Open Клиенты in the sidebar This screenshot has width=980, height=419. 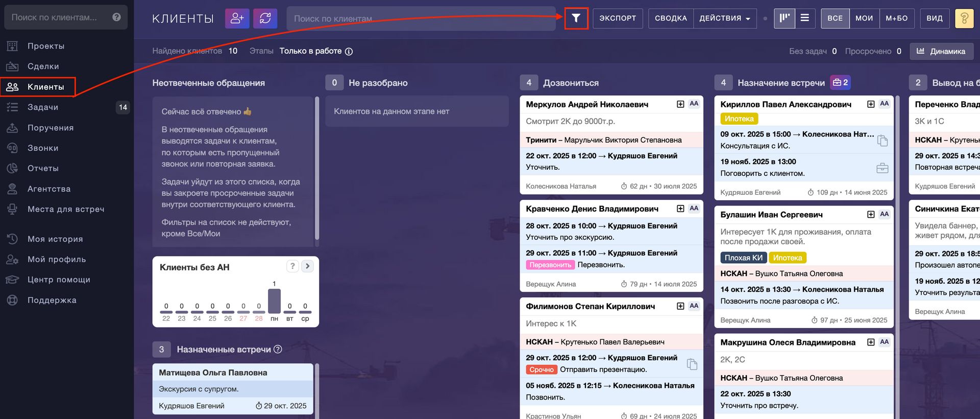point(38,87)
